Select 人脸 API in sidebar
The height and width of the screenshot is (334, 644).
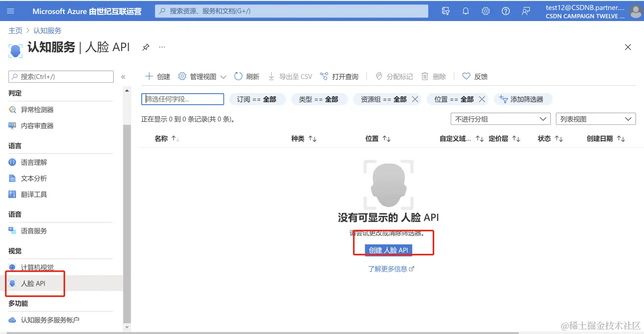(33, 283)
